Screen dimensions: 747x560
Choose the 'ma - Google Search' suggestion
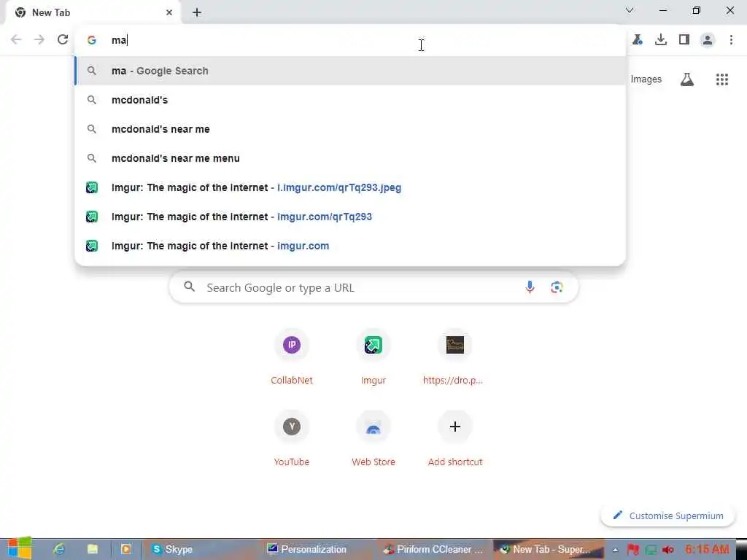(350, 71)
